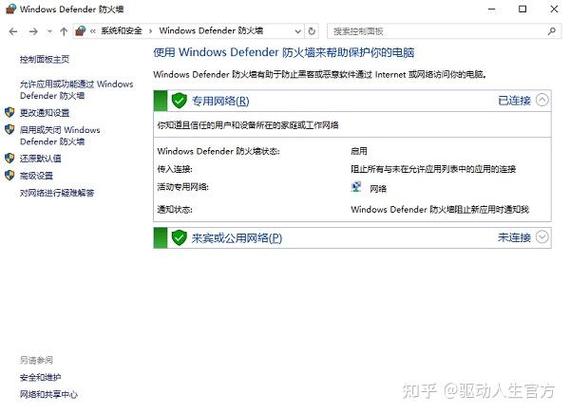Click the 未连接 status text
Viewport: 570px width, 414px height.
coord(514,237)
